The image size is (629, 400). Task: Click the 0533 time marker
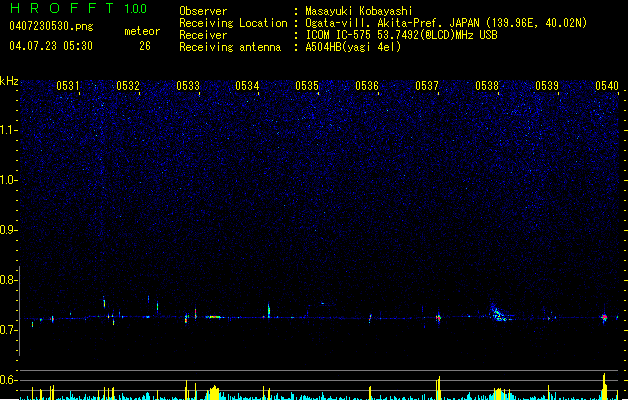coord(188,86)
